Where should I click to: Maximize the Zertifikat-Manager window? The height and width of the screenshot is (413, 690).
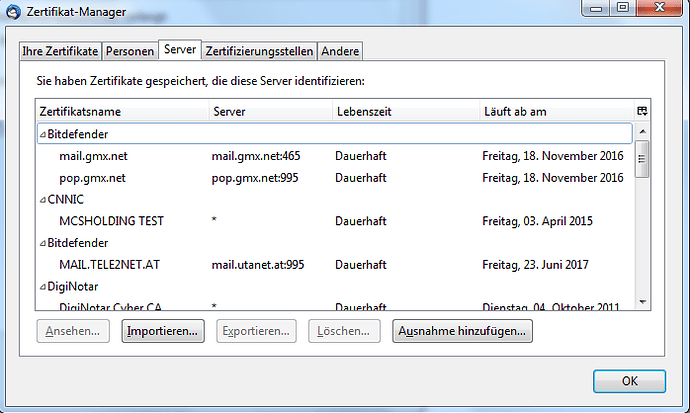click(x=623, y=8)
